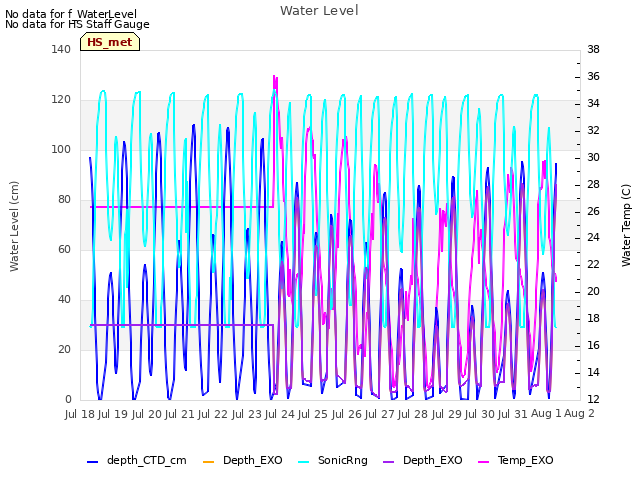Click the 22 tick on right axis
Screen dimensions: 640x480
coord(593,264)
